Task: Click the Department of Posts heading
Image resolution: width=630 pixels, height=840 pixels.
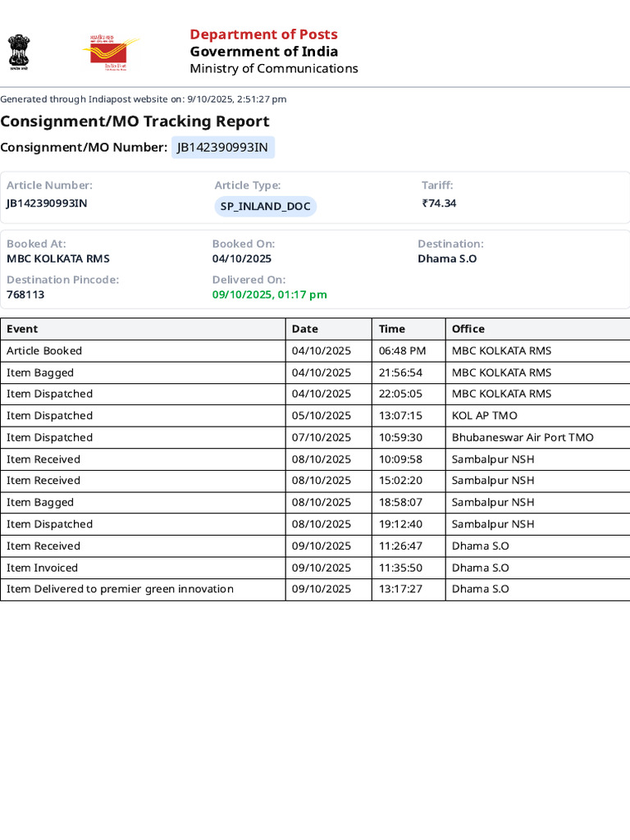Action: (263, 34)
